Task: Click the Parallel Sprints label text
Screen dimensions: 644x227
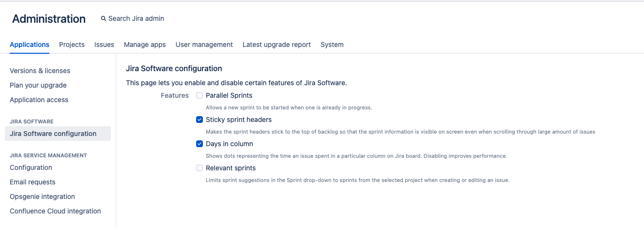Action: coord(229,95)
